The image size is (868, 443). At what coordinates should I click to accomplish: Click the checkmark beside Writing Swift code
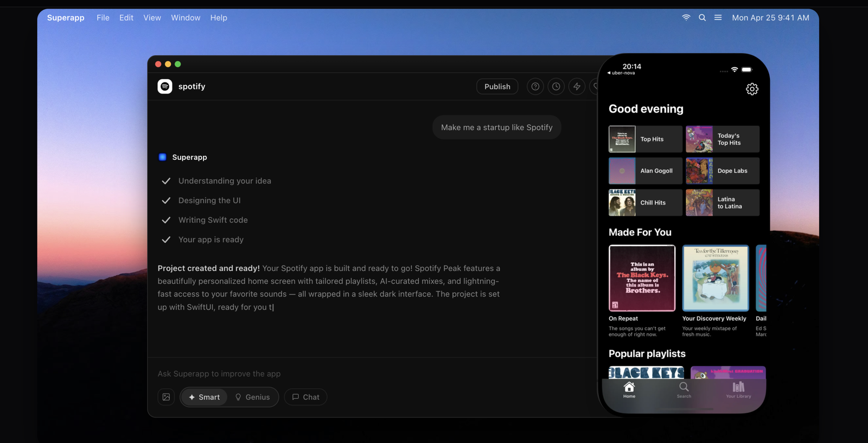click(x=166, y=220)
